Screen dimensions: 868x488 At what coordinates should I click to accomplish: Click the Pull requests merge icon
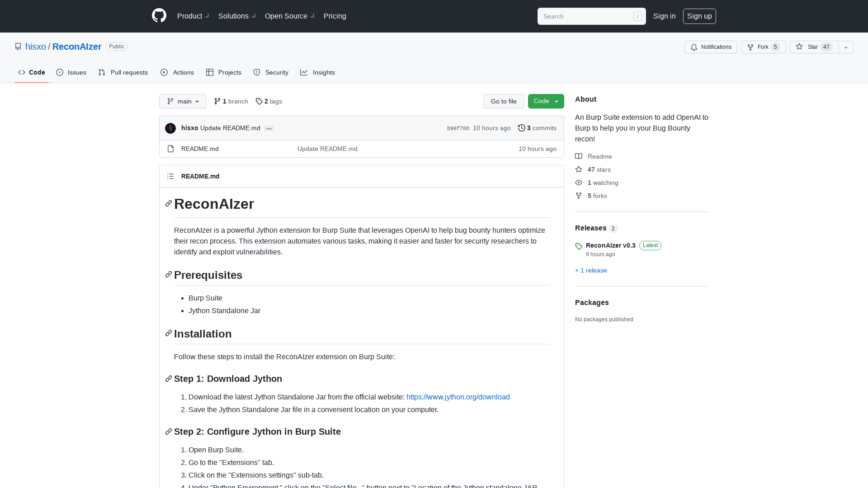coord(102,72)
